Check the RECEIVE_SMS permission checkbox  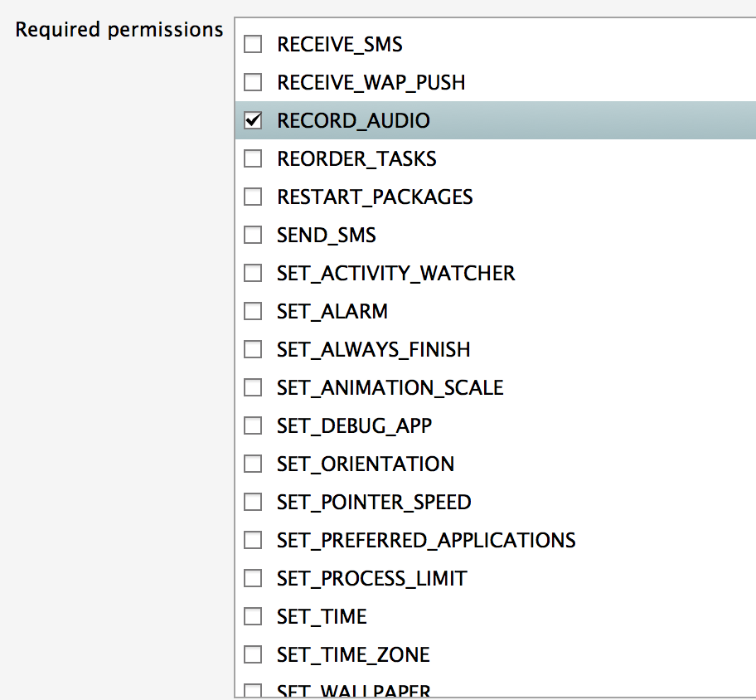pos(253,44)
